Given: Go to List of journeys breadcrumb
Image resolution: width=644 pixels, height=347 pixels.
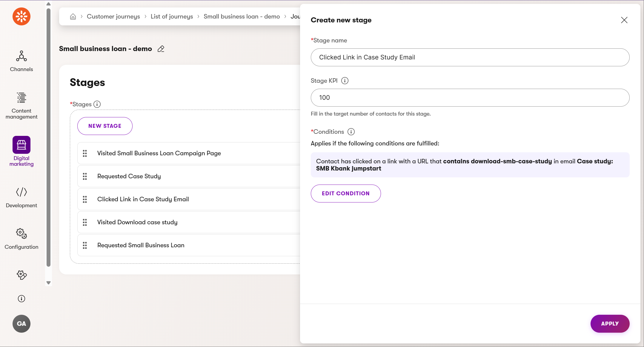Looking at the screenshot, I should click(172, 16).
